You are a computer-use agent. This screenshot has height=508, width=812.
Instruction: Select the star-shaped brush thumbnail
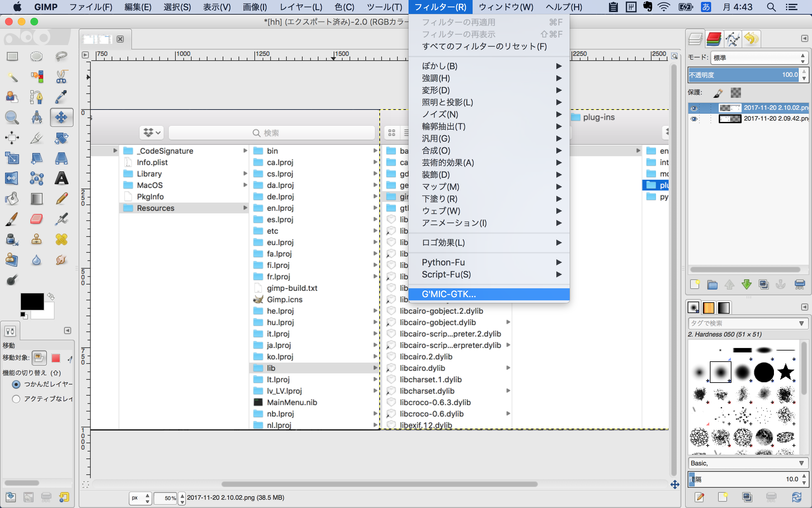(785, 372)
